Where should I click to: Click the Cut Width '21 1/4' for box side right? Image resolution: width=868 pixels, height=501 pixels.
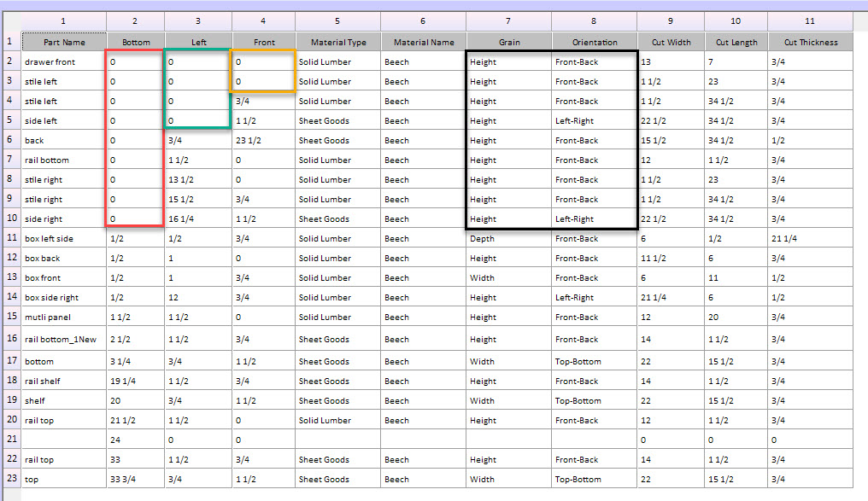click(x=671, y=298)
